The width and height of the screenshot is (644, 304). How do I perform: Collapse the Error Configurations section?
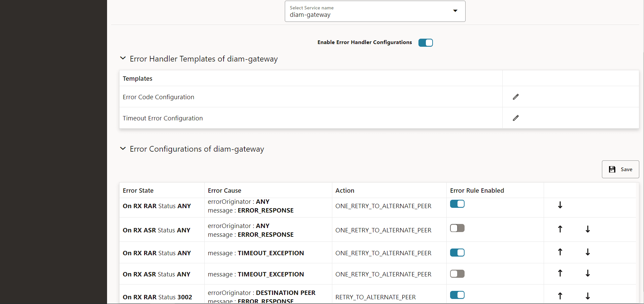(x=123, y=148)
